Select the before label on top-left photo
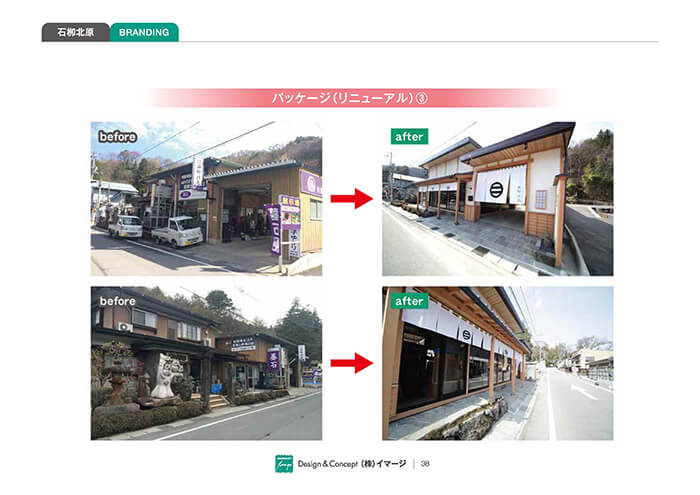Screen dimensions: 700x495 [x=116, y=135]
